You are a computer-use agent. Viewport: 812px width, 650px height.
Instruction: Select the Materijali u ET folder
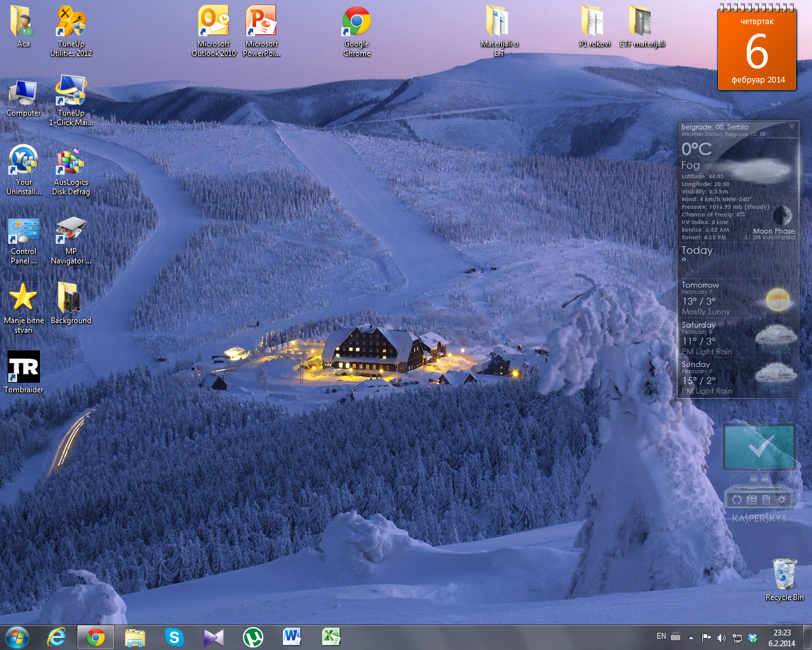(499, 31)
